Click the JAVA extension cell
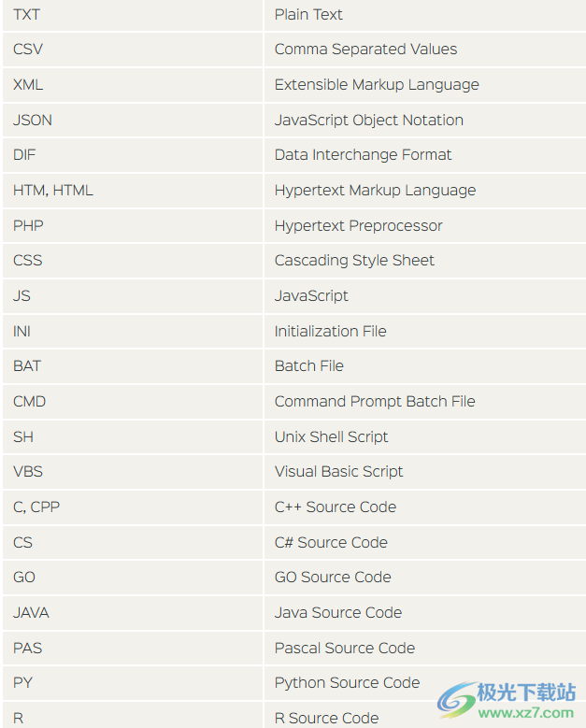The height and width of the screenshot is (728, 586). [x=133, y=612]
